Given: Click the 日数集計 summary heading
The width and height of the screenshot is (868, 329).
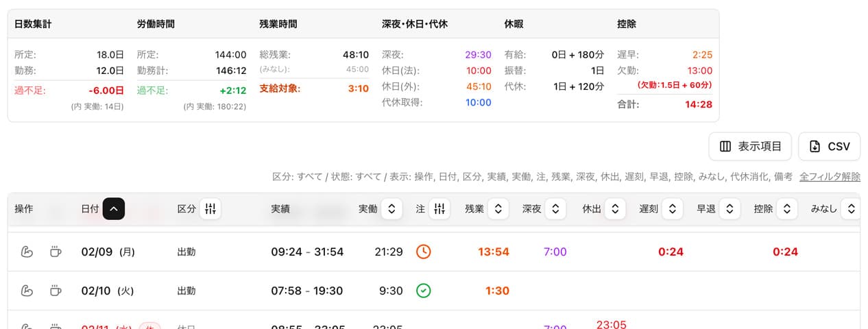Looking at the screenshot, I should [x=33, y=24].
